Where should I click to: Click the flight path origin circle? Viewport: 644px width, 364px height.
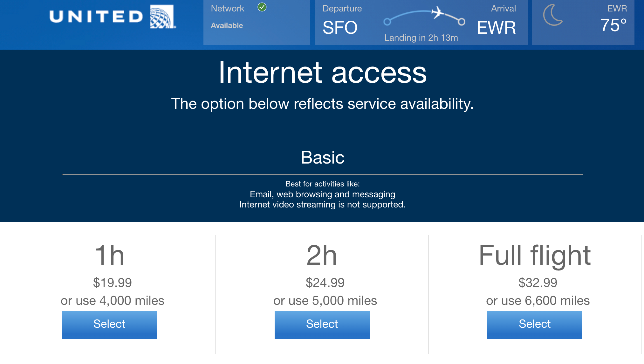387,22
